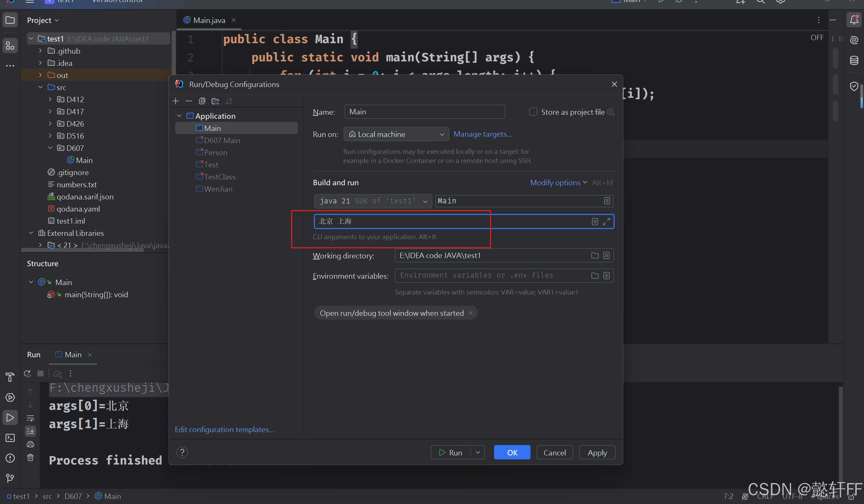Open the Run on Local machine dropdown
Image resolution: width=864 pixels, height=504 pixels.
click(396, 134)
